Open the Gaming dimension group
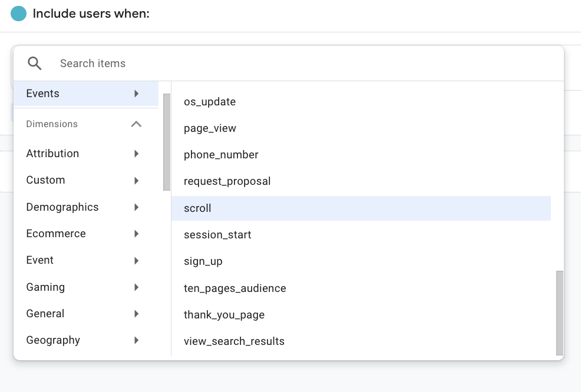The image size is (581, 392). [86, 287]
